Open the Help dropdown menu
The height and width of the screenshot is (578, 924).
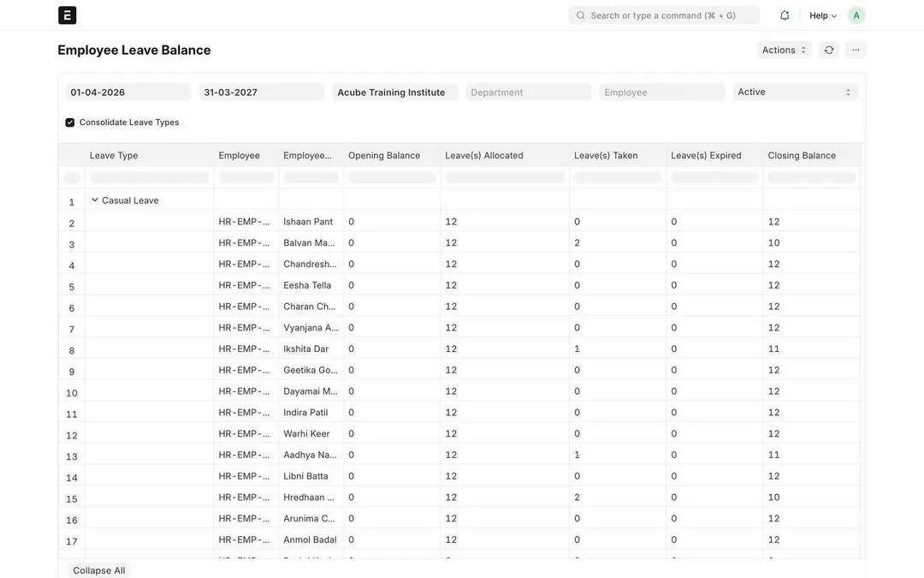[823, 15]
